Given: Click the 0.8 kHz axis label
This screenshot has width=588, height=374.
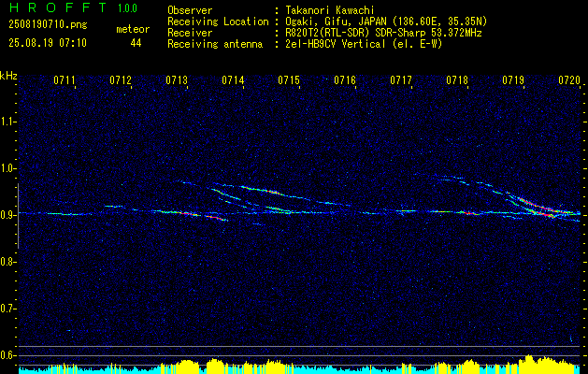Looking at the screenshot, I should click(7, 262).
